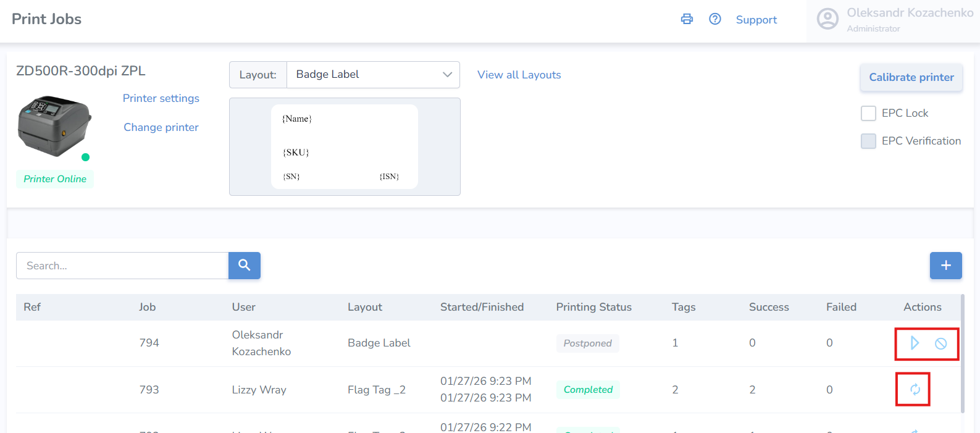Sort by the Printing Status column header
The height and width of the screenshot is (433, 980).
pyautogui.click(x=593, y=307)
